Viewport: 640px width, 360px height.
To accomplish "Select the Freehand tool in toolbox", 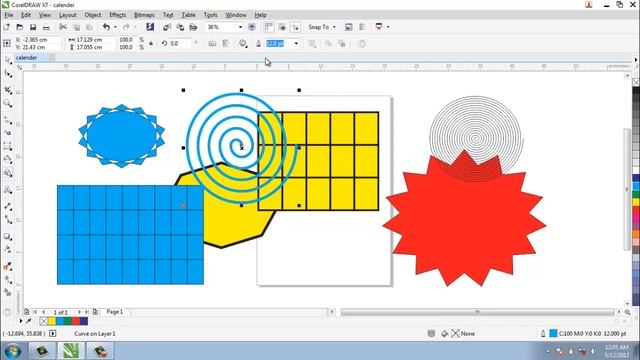I will [7, 120].
